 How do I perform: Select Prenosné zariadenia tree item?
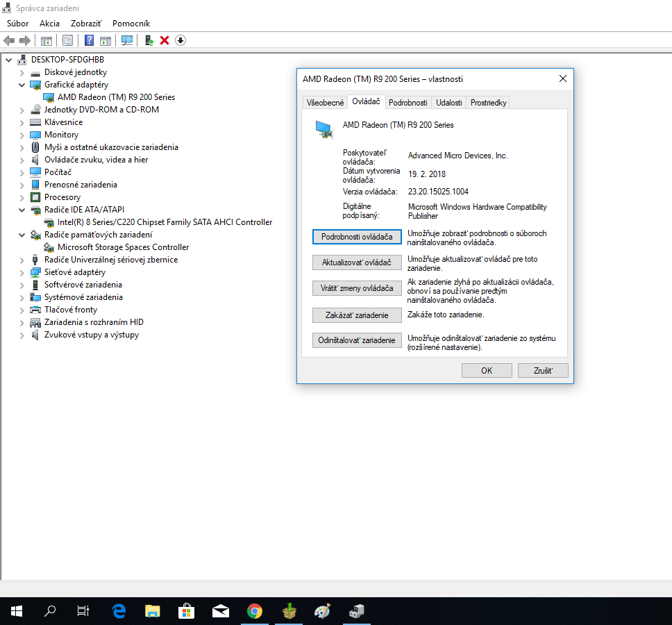coord(81,185)
